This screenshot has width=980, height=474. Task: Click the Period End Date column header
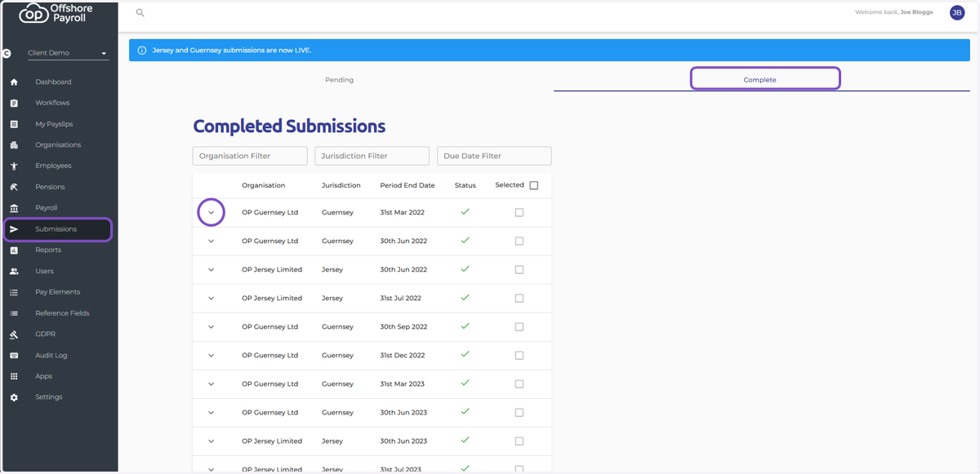coord(408,186)
